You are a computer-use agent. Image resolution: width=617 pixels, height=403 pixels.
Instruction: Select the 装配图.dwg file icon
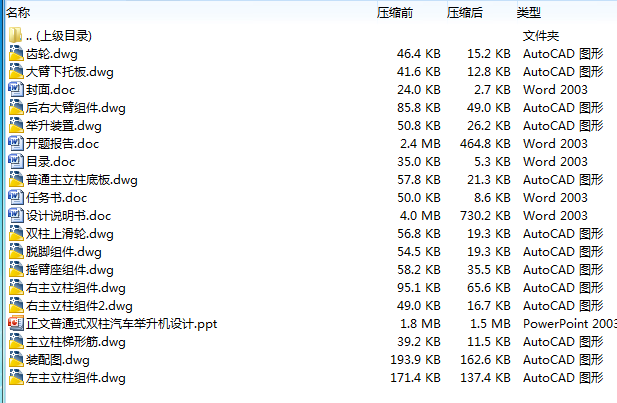pos(16,359)
